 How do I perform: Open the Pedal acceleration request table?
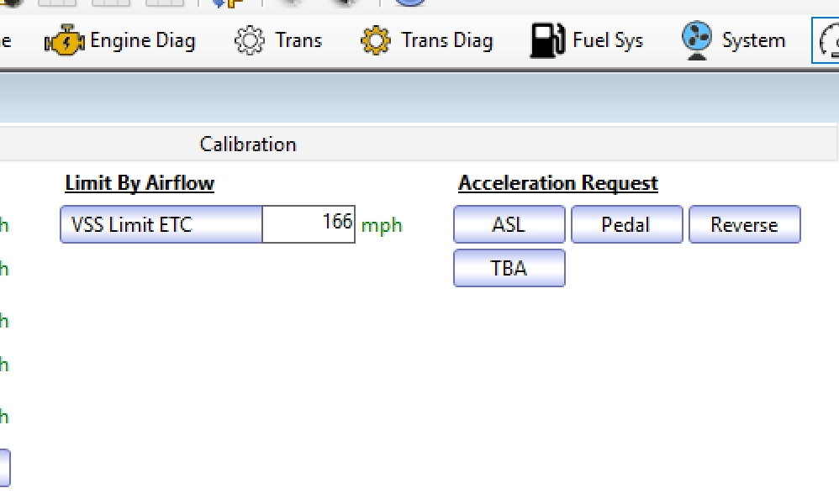[x=627, y=224]
